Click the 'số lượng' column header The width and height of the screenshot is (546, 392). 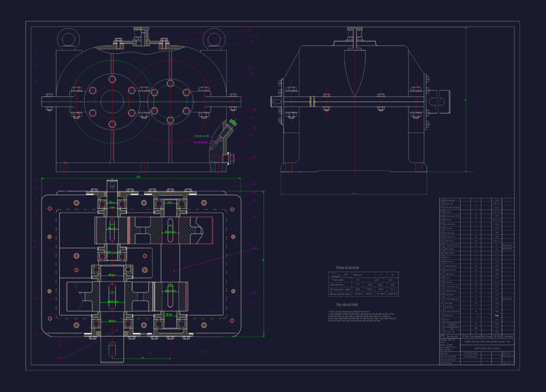click(475, 337)
